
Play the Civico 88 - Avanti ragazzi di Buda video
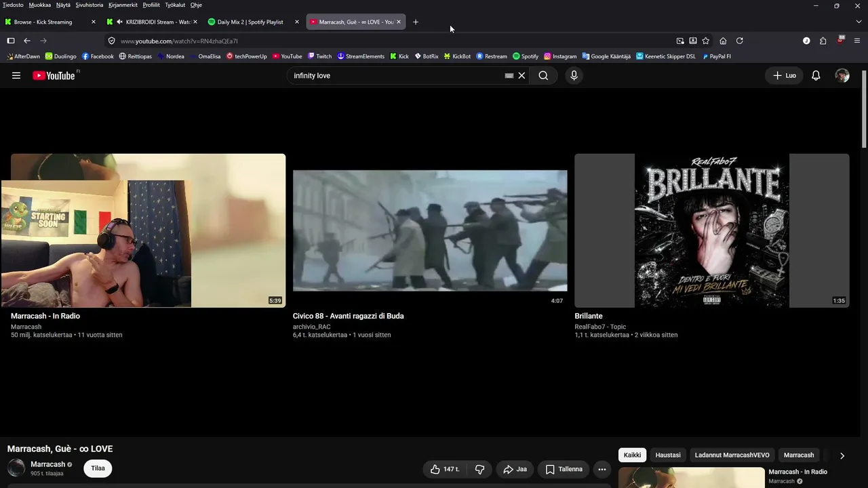pyautogui.click(x=430, y=230)
